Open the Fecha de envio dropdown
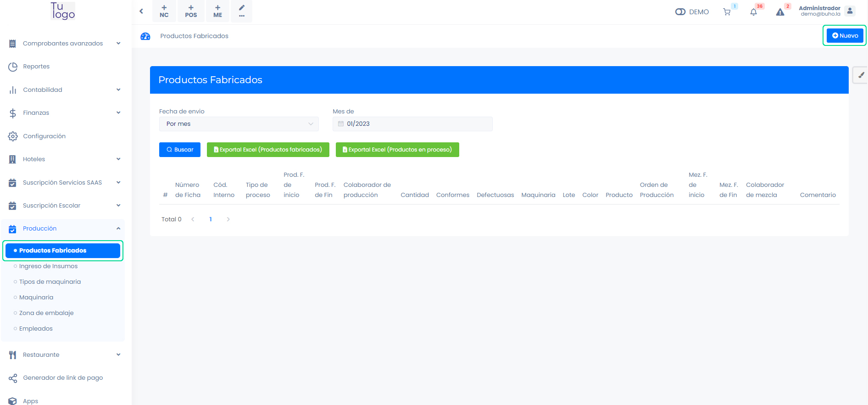868x405 pixels. point(239,124)
